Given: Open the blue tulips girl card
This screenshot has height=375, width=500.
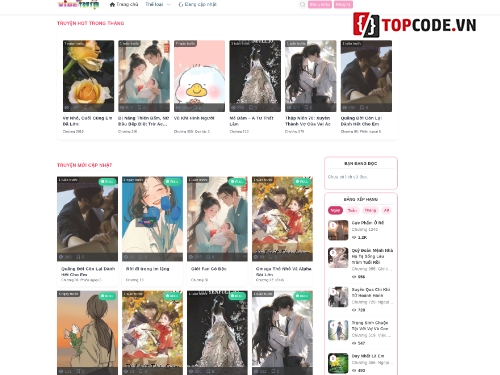Looking at the screenshot, I should click(152, 219).
